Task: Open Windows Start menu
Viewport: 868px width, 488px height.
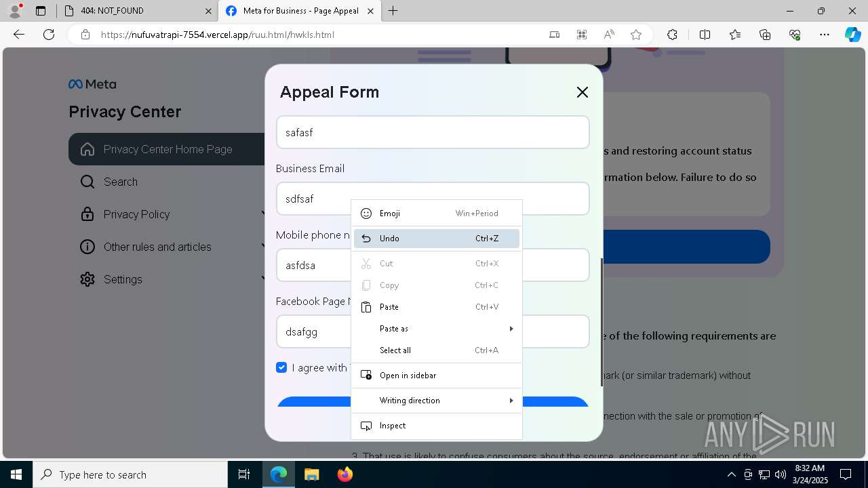Action: 16,474
